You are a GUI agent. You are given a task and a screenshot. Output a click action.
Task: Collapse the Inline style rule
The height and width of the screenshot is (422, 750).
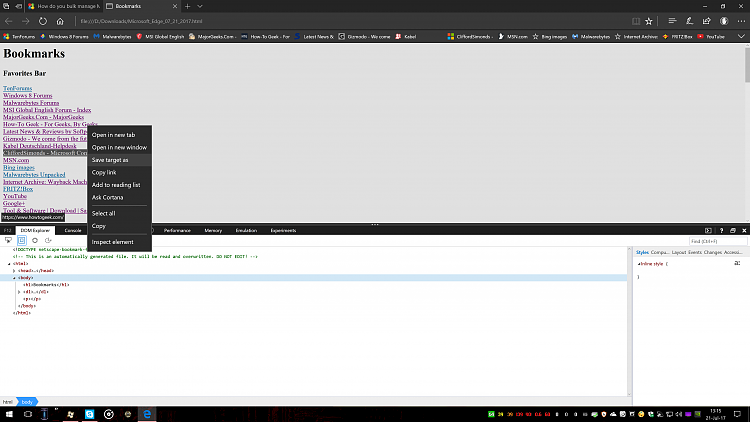point(639,264)
